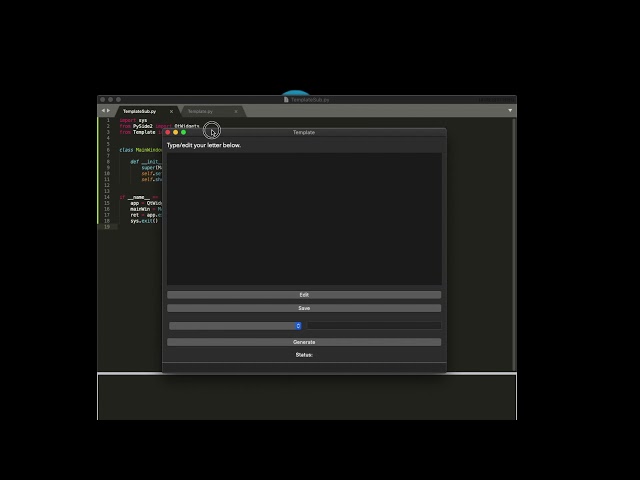Close the Template.py tab

pyautogui.click(x=236, y=111)
